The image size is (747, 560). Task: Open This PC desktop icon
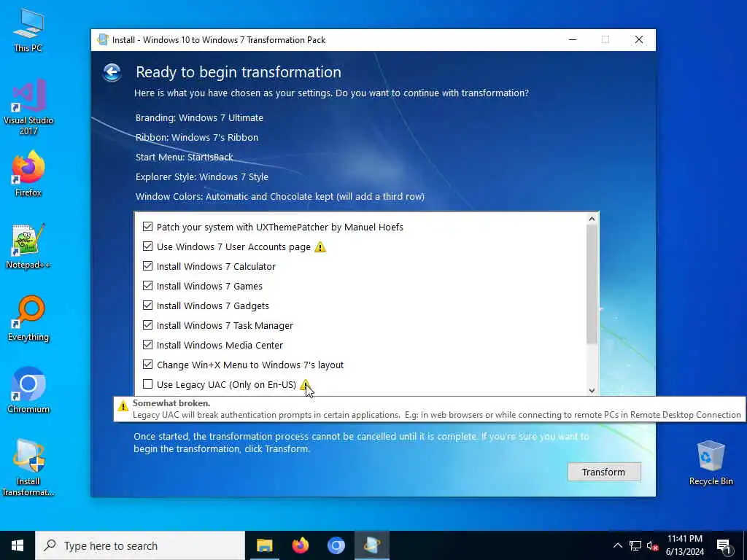28,29
